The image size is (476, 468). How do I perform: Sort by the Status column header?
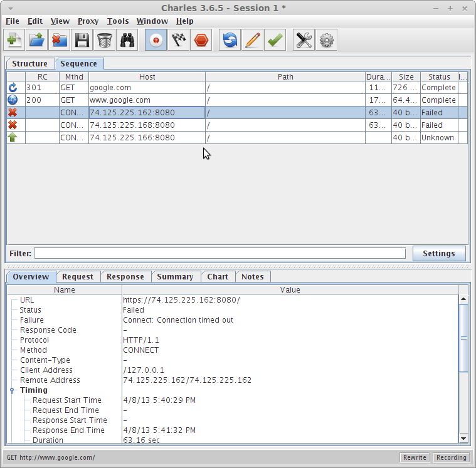coord(439,76)
